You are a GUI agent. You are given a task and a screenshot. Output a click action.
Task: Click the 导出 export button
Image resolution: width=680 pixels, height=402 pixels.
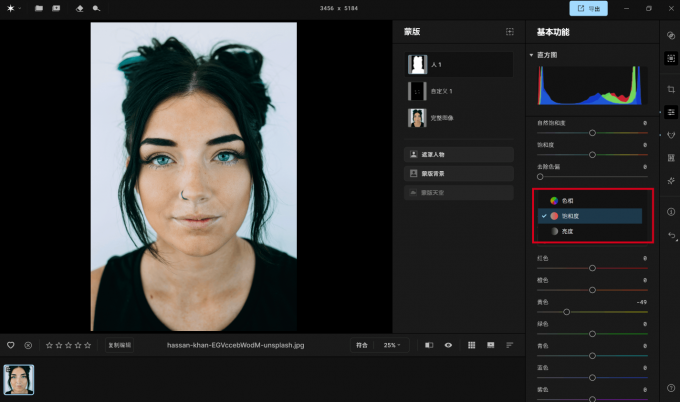[589, 9]
